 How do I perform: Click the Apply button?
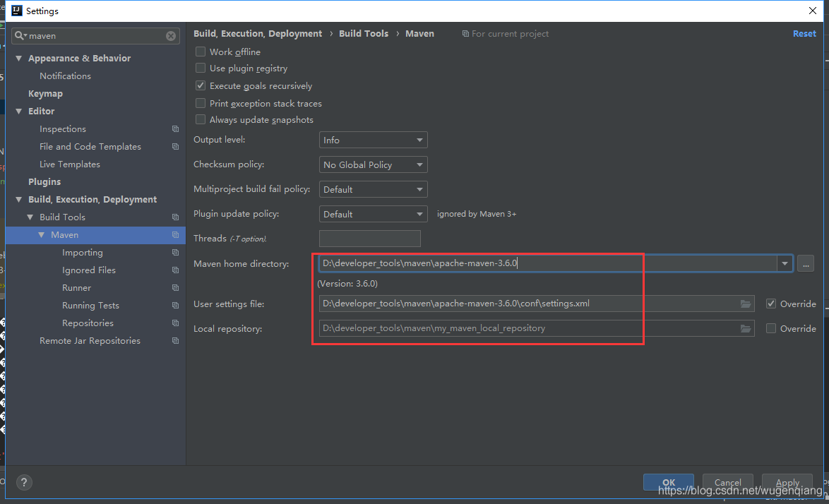coord(787,482)
